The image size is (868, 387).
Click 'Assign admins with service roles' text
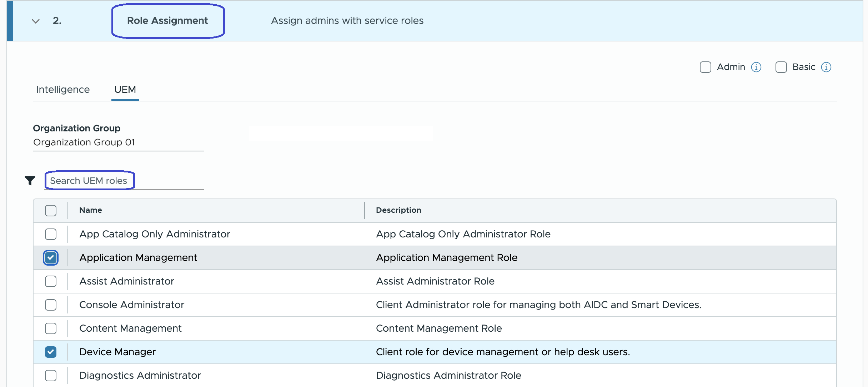[347, 21]
